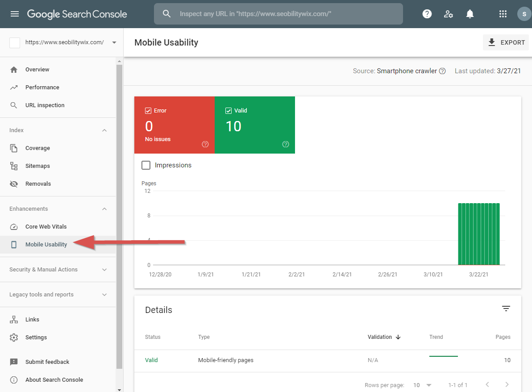Open the account avatar 'S'
Image resolution: width=532 pixels, height=392 pixels.
[524, 14]
